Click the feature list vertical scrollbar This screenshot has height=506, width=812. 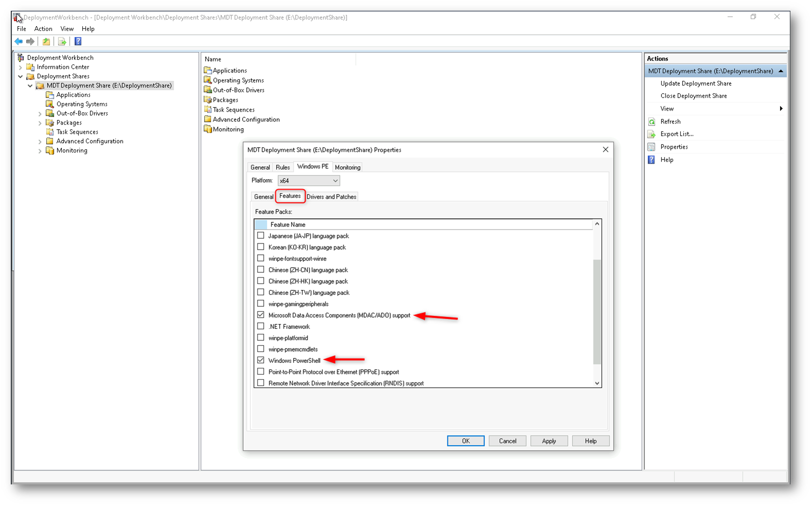tap(597, 309)
